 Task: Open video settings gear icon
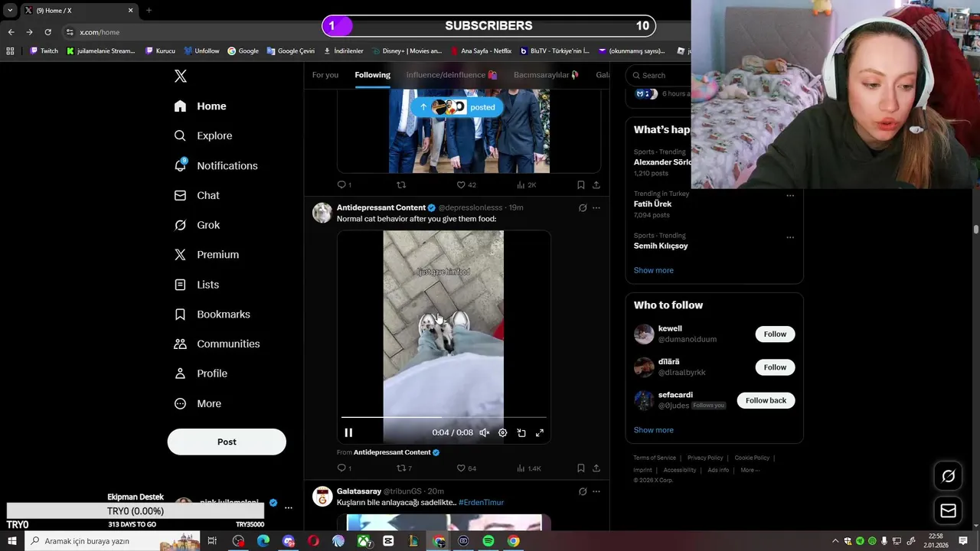(x=503, y=432)
